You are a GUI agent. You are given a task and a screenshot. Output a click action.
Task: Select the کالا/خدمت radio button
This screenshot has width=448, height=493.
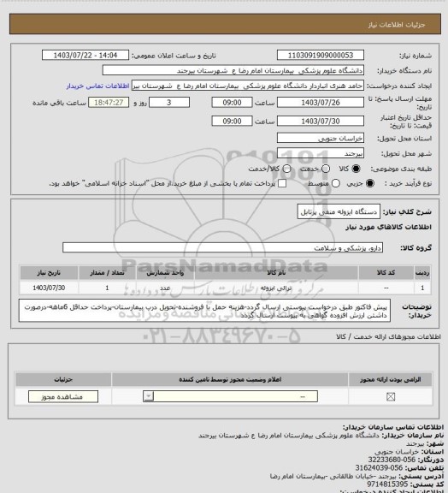point(286,169)
